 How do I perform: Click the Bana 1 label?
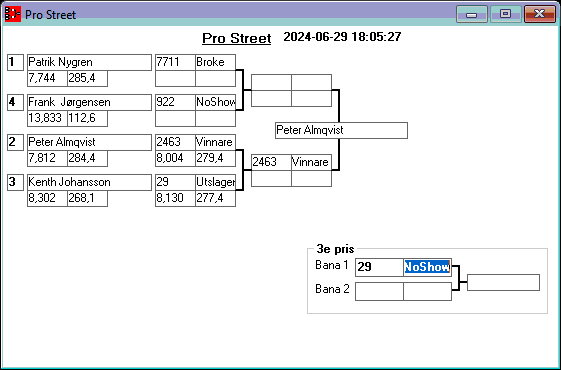pos(332,265)
